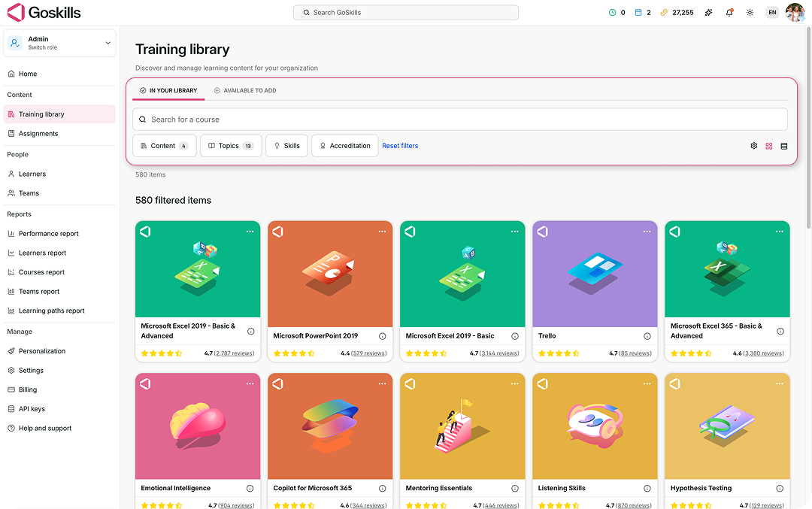Open more options on PowerPoint 2019 card

click(382, 232)
